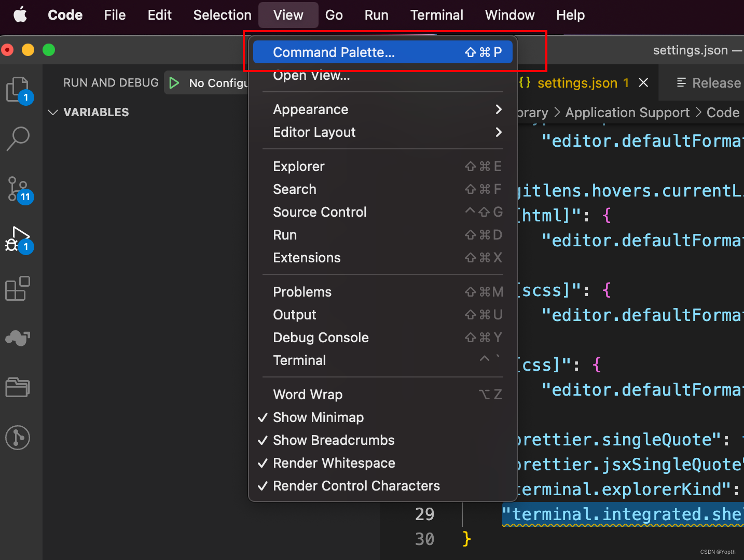Open the Search icon in activity bar
The height and width of the screenshot is (560, 744).
coord(18,139)
